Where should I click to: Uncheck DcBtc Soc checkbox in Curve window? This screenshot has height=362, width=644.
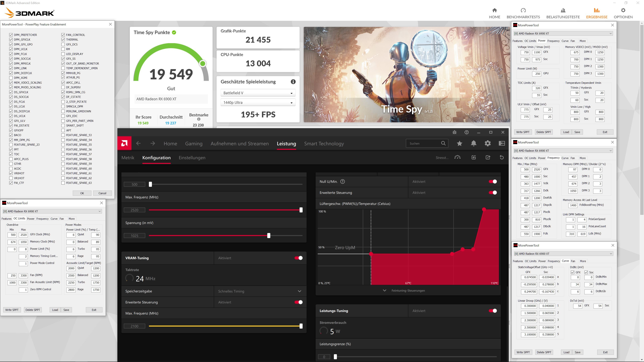586,272
